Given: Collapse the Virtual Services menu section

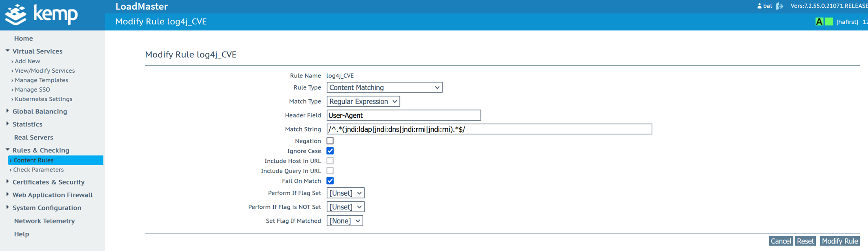Looking at the screenshot, I should [37, 51].
